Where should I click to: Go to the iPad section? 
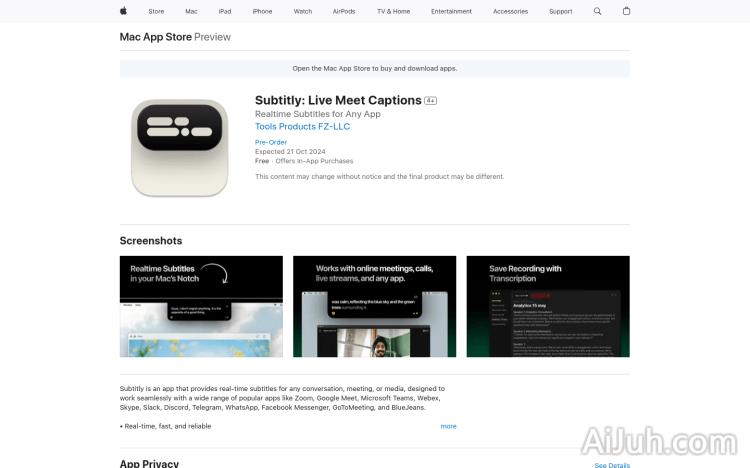[225, 11]
